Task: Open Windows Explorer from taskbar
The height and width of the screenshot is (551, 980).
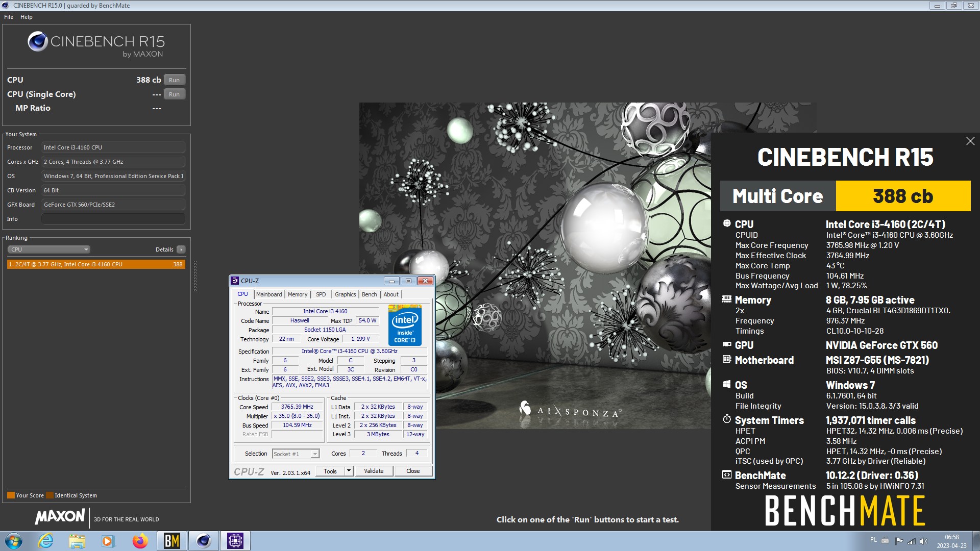Action: pyautogui.click(x=77, y=541)
